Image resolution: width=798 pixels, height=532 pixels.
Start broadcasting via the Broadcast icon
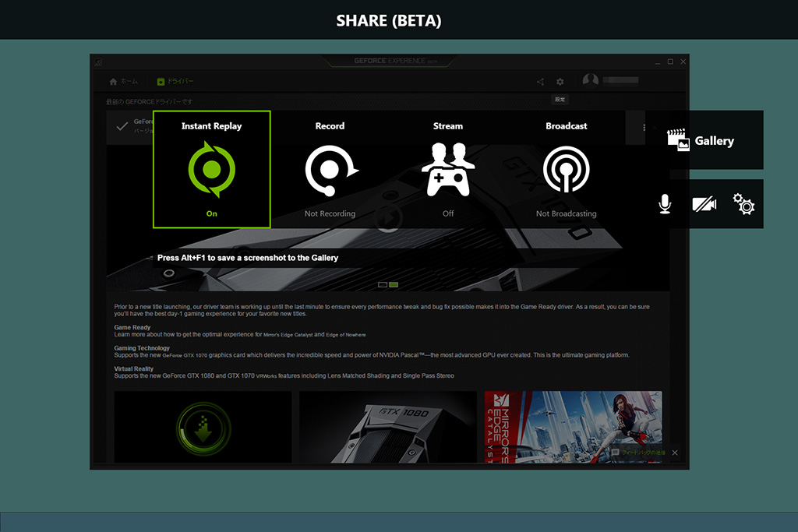[566, 169]
